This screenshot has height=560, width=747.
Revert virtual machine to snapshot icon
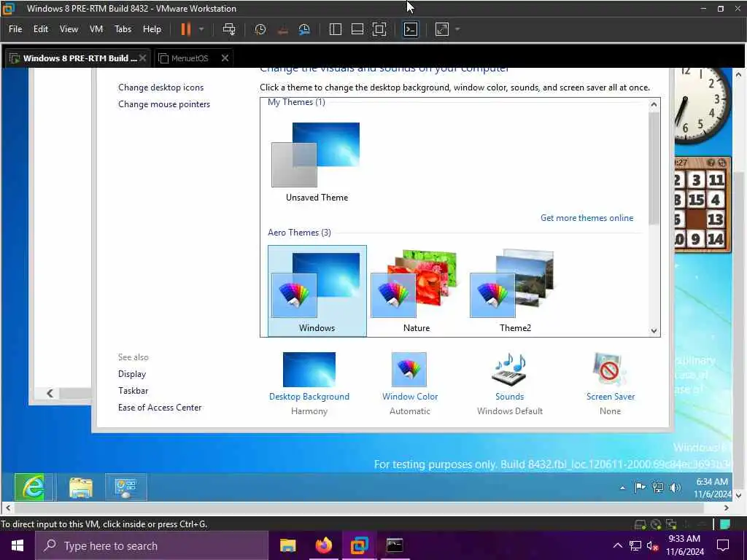(x=282, y=29)
